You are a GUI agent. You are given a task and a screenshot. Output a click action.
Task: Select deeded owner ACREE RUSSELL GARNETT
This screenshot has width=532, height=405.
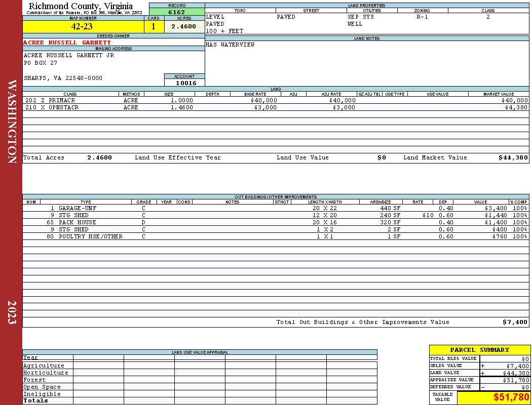point(67,43)
